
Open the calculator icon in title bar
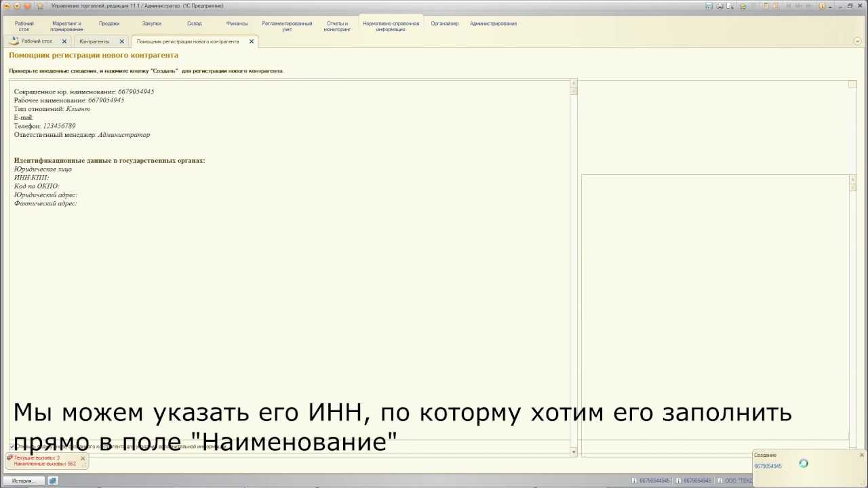point(765,6)
